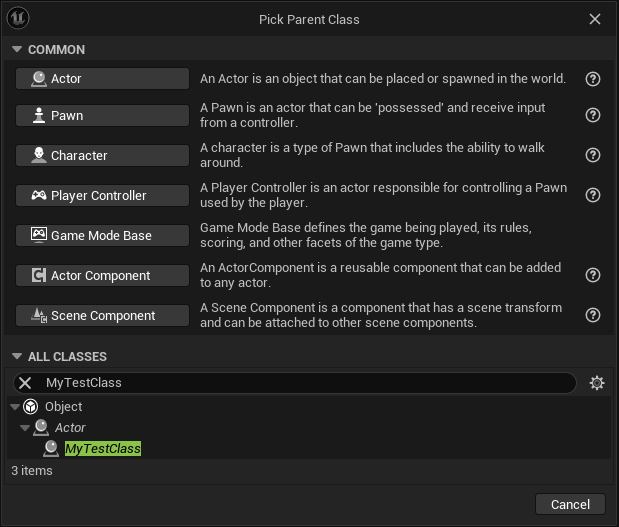Select the Scene Component button
Screen dimensions: 619x527
click(102, 316)
